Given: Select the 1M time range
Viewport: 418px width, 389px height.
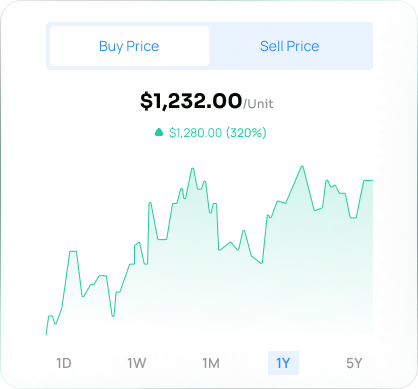Looking at the screenshot, I should point(211,363).
